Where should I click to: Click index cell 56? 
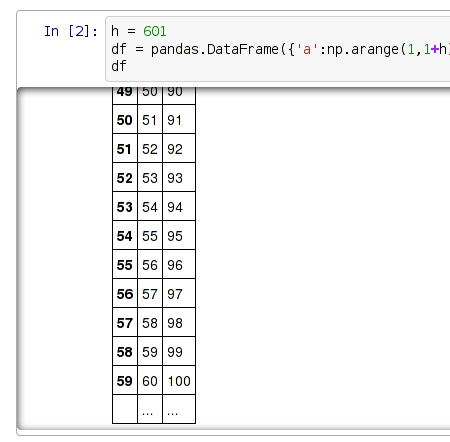[x=125, y=293]
